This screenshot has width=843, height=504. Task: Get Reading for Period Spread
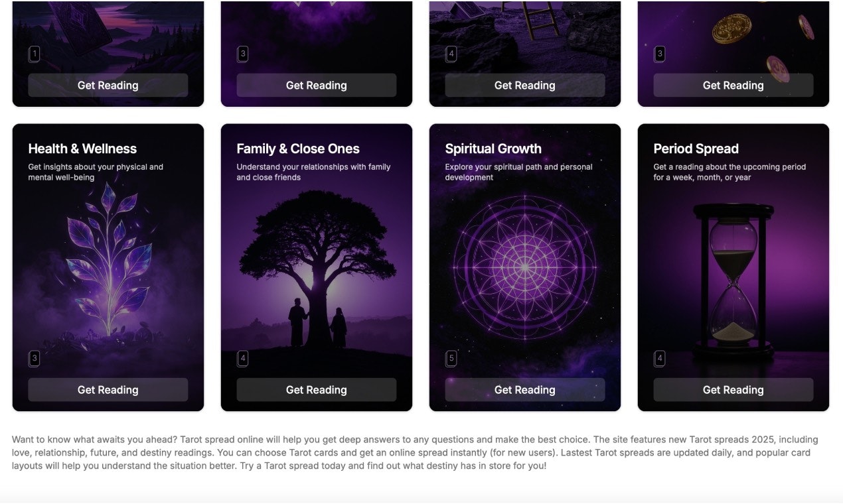pyautogui.click(x=733, y=390)
